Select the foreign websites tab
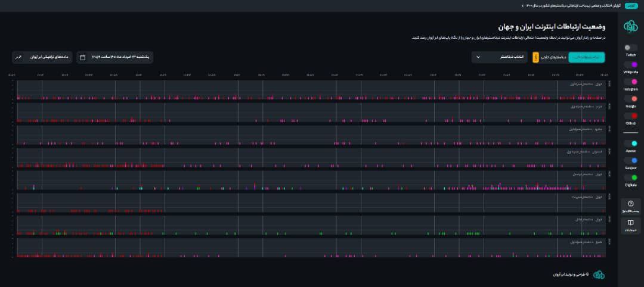The width and height of the screenshot is (644, 287). (x=553, y=57)
